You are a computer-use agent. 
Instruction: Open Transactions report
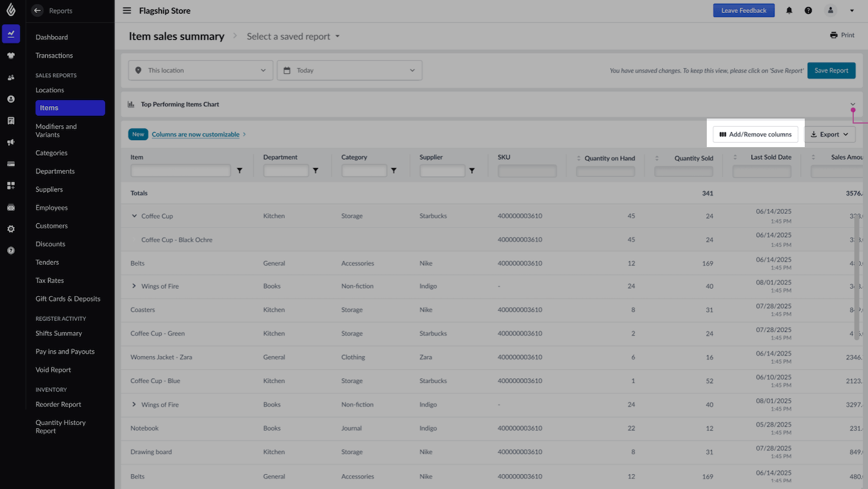(x=54, y=55)
